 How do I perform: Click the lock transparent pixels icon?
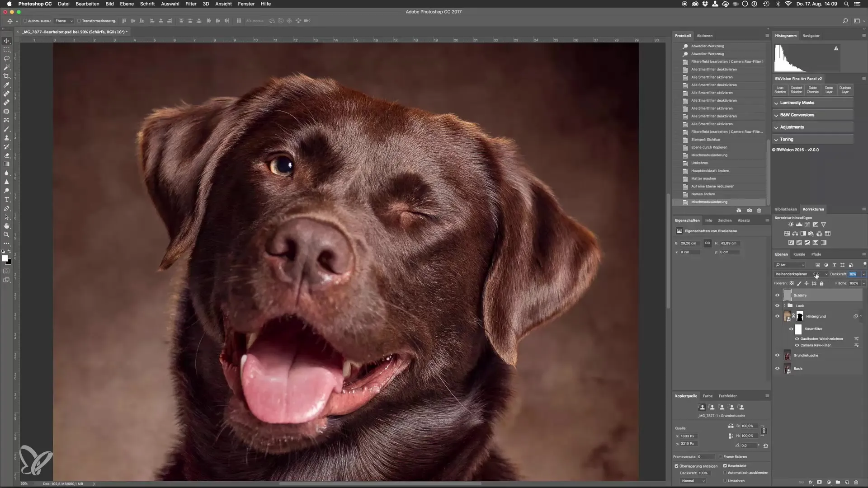pos(792,283)
